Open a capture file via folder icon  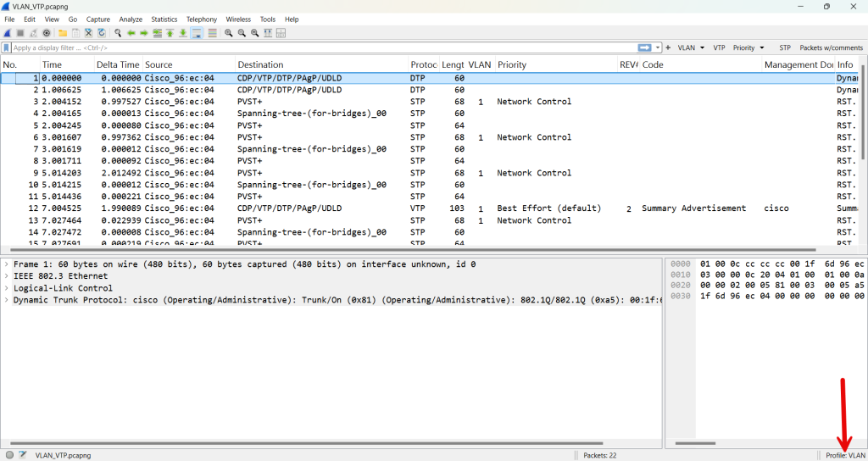tap(63, 33)
